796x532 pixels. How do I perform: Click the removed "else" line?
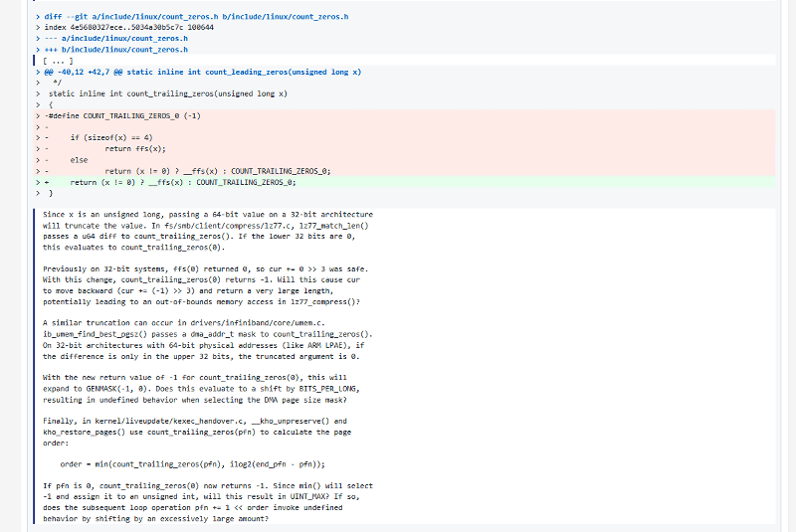click(79, 159)
